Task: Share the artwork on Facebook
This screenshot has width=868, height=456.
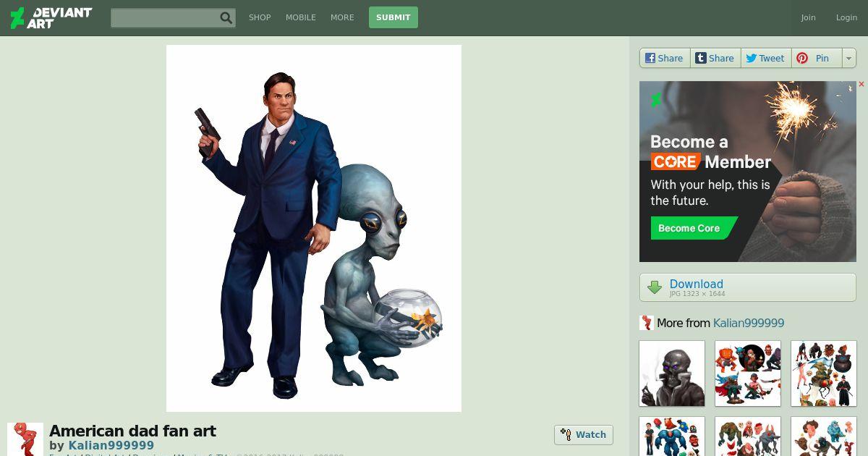Action: [665, 58]
